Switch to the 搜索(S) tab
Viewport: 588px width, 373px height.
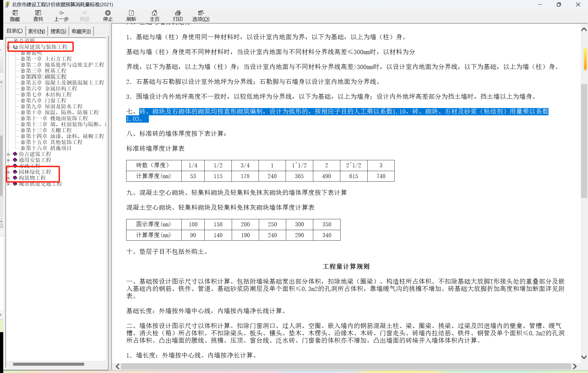point(58,31)
